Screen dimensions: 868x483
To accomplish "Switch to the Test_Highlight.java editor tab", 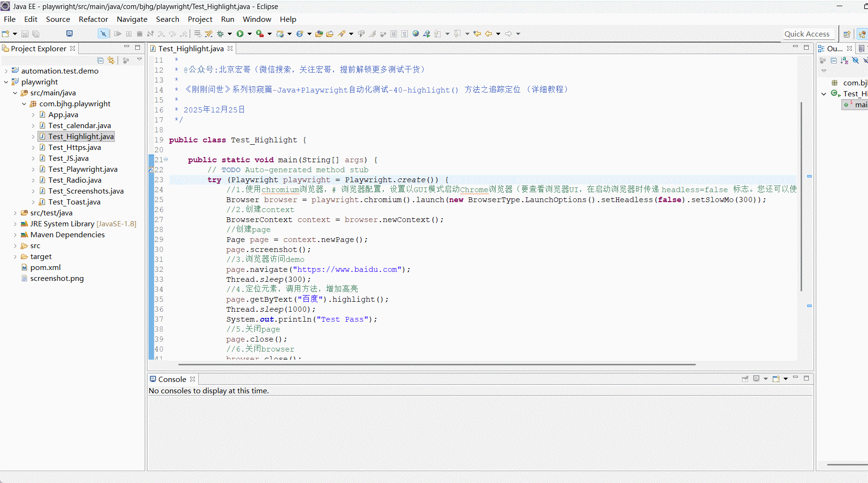I will (191, 48).
